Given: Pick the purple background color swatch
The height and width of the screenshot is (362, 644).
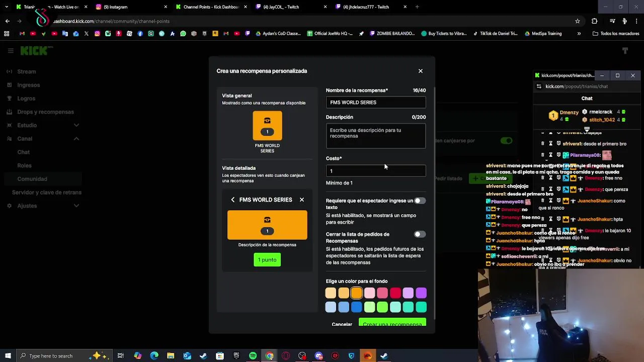Looking at the screenshot, I should 421,293.
